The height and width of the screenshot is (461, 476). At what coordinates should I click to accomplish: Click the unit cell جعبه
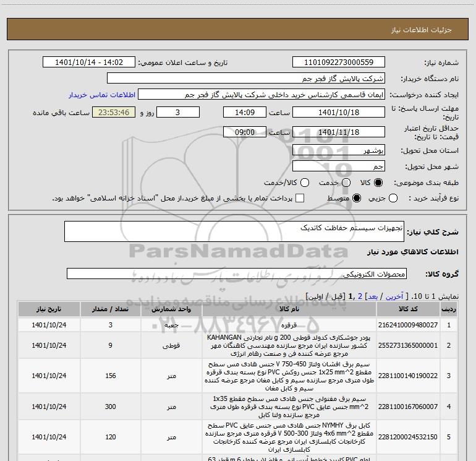pos(171,325)
